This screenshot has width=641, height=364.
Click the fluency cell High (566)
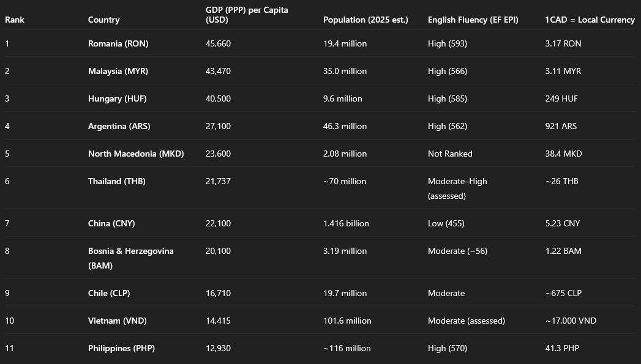(447, 71)
